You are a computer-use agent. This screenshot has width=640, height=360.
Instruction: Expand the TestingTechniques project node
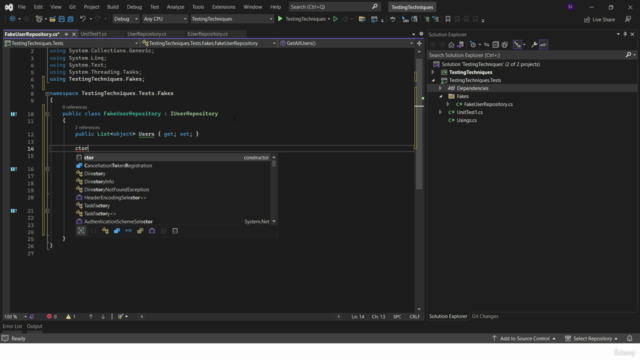433,72
